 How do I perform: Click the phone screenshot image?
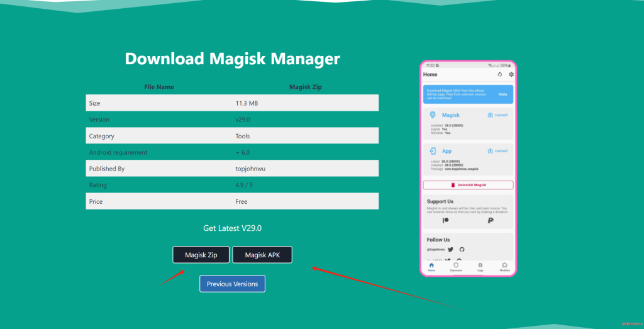click(x=468, y=169)
